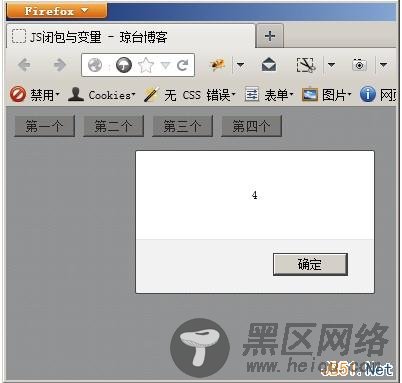Screen dimensions: 402x383
Task: Open the Firefox application menu
Action: pyautogui.click(x=57, y=11)
